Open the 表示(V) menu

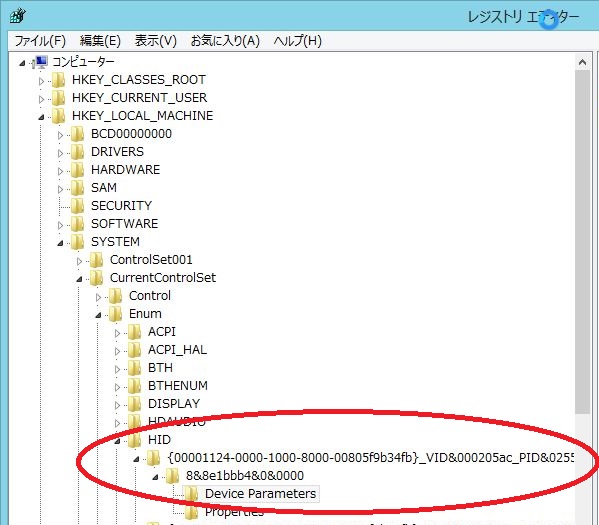click(x=155, y=41)
